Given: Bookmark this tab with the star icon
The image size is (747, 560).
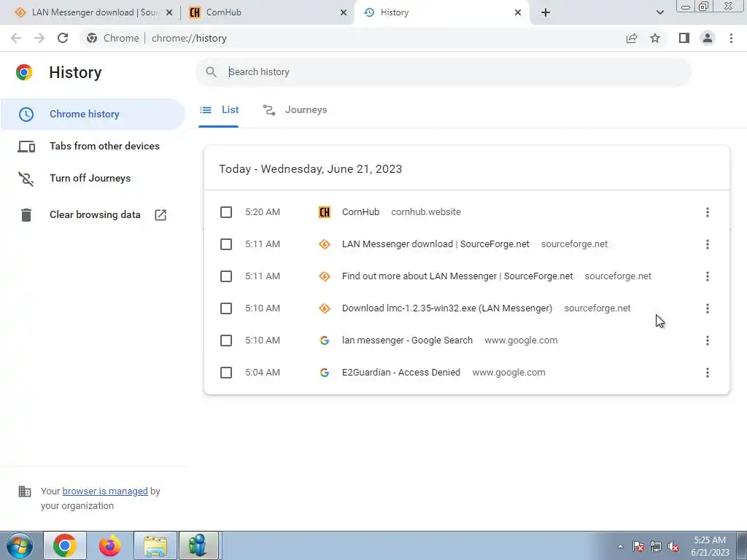Looking at the screenshot, I should pos(655,38).
